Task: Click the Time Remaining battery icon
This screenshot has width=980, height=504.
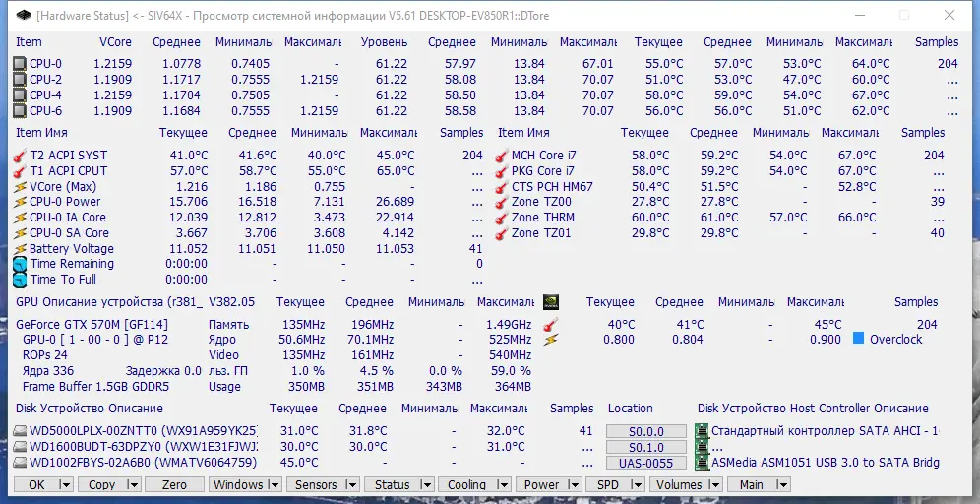Action: click(x=20, y=264)
